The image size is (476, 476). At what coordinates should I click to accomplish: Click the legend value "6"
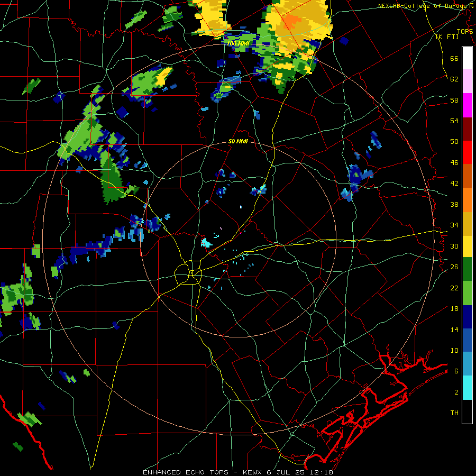pos(456,371)
